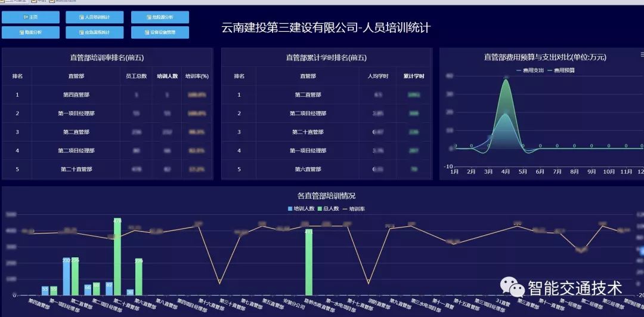644x317 pixels.
Task: Toggle the 培训率 line legend entry
Action: pyautogui.click(x=354, y=208)
